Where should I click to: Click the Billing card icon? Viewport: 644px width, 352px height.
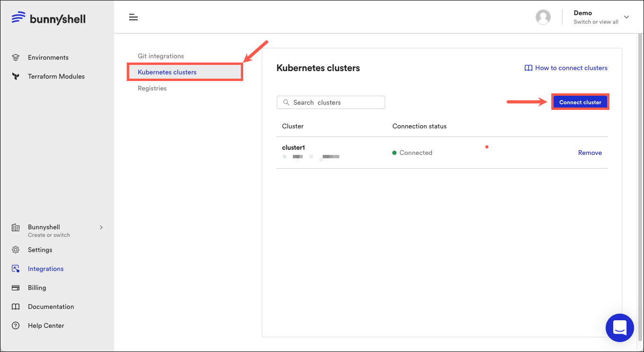pos(16,288)
